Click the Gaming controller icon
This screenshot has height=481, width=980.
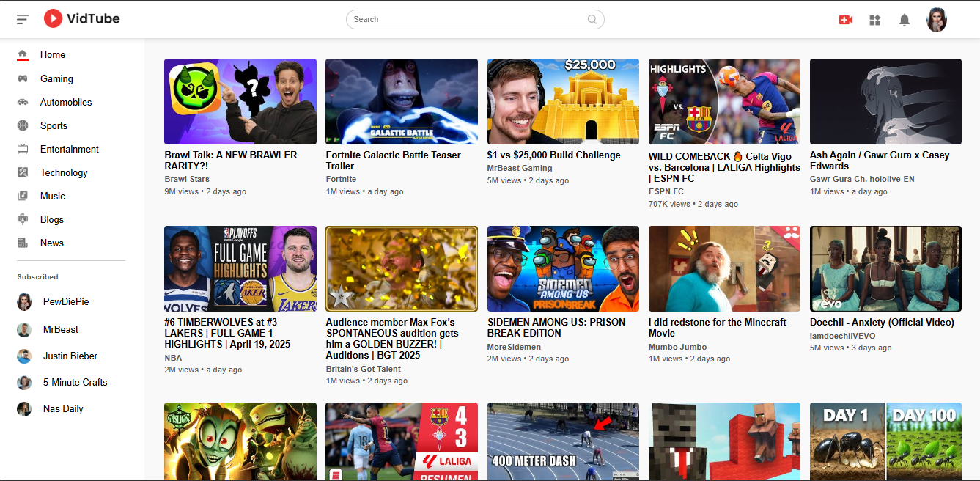[x=23, y=78]
